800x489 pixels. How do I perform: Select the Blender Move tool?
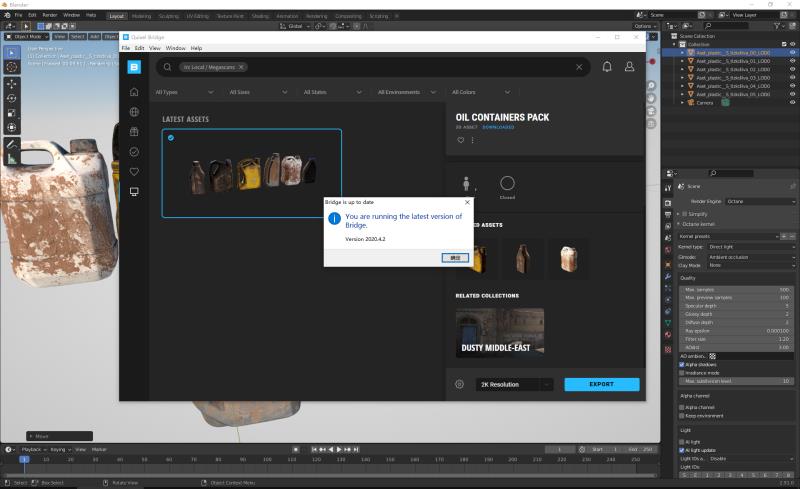tap(12, 84)
